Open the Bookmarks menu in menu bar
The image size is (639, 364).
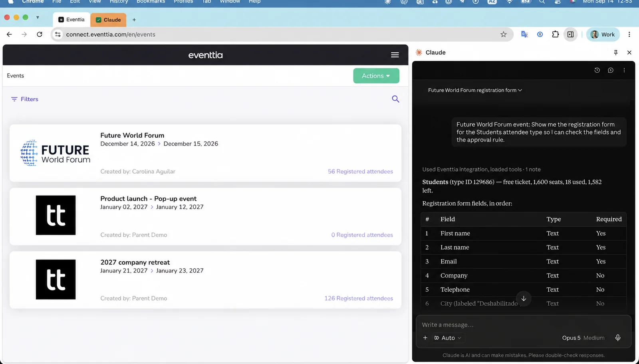point(151,2)
